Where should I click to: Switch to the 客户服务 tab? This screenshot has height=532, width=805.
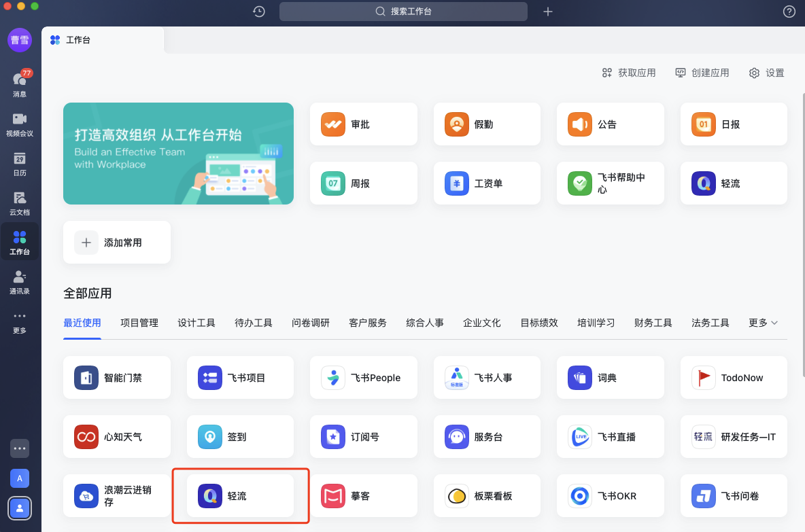click(368, 323)
